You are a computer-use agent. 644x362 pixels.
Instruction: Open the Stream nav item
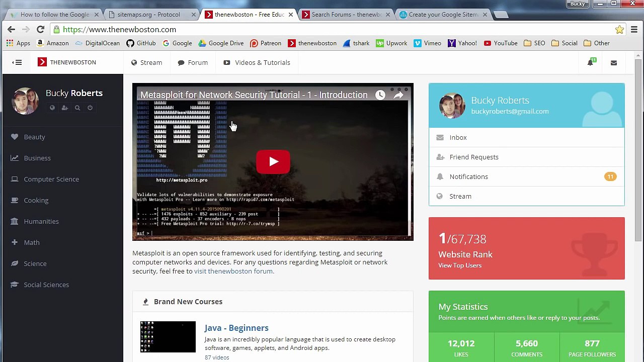coord(146,62)
